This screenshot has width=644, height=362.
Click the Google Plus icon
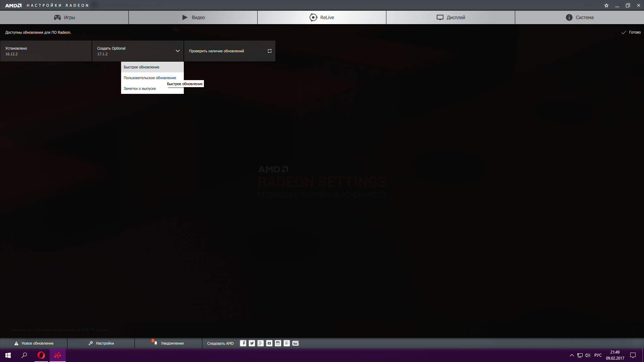pyautogui.click(x=261, y=343)
